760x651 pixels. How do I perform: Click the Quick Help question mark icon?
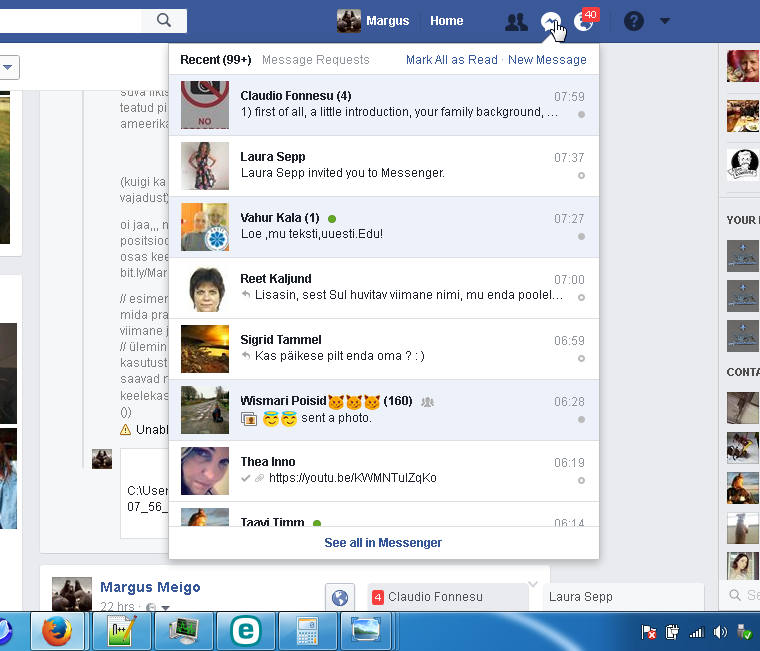(x=633, y=21)
